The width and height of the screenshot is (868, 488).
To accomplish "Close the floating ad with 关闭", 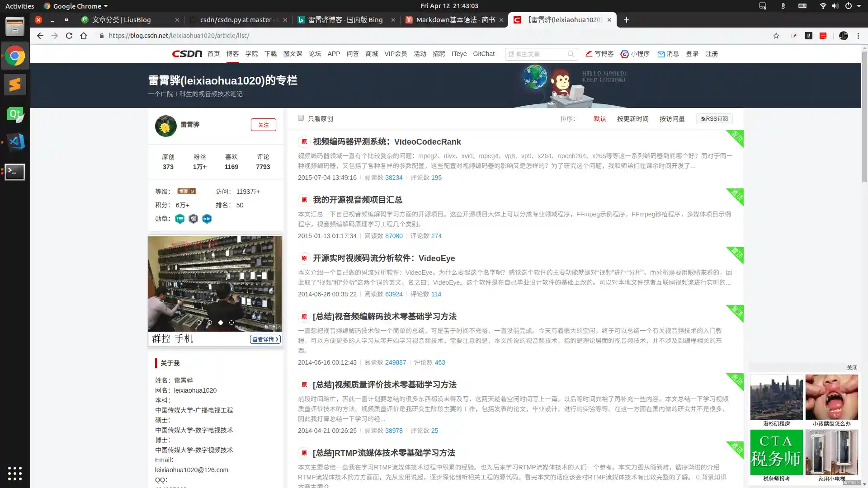I will [x=852, y=368].
